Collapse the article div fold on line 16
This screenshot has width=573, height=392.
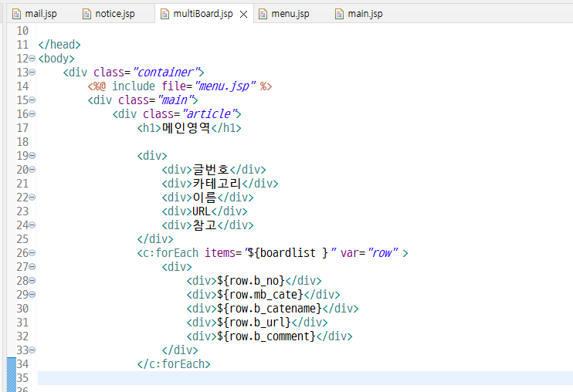(32, 114)
